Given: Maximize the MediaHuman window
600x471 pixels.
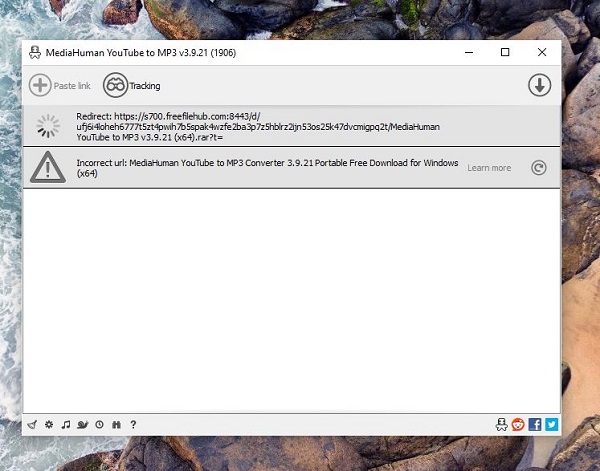Looking at the screenshot, I should click(x=505, y=52).
